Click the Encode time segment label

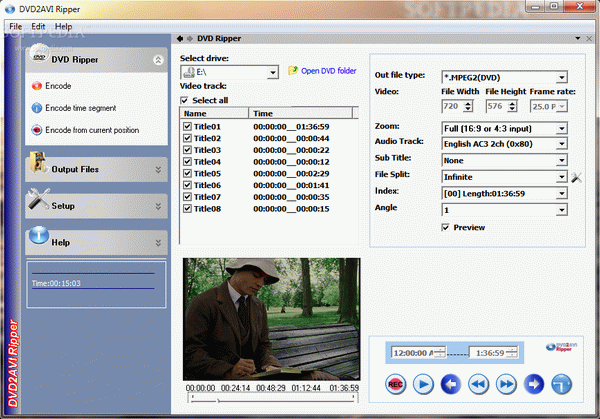tap(81, 108)
